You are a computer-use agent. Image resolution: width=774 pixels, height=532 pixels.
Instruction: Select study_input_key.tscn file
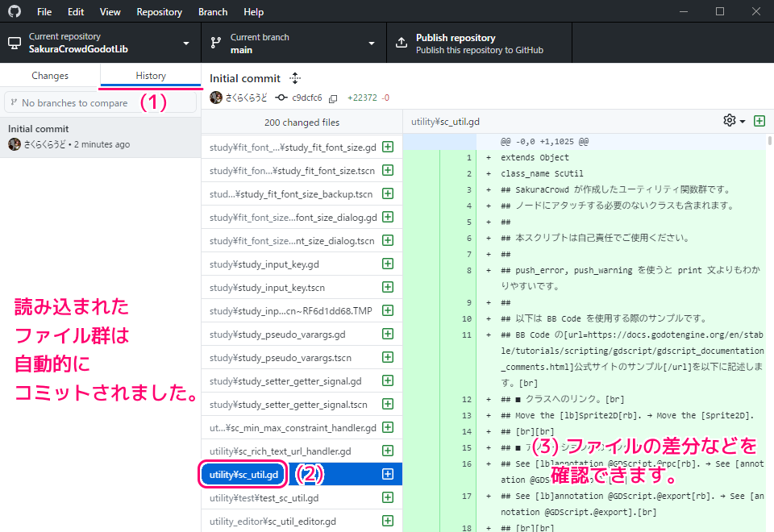pyautogui.click(x=302, y=287)
